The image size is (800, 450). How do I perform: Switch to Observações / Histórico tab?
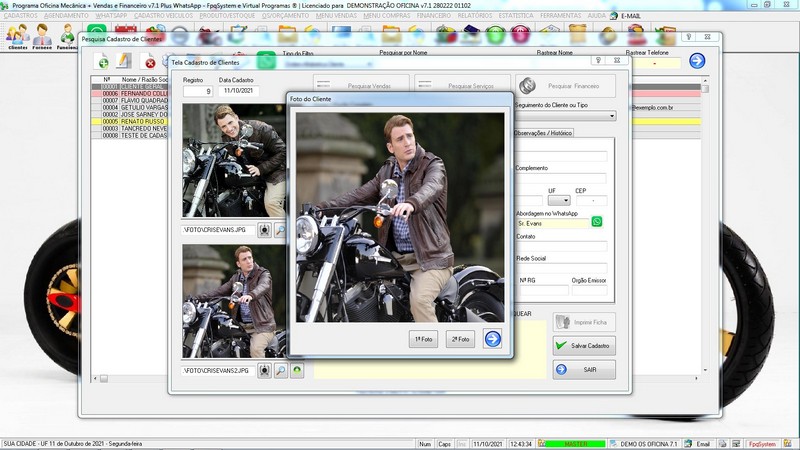tap(543, 133)
